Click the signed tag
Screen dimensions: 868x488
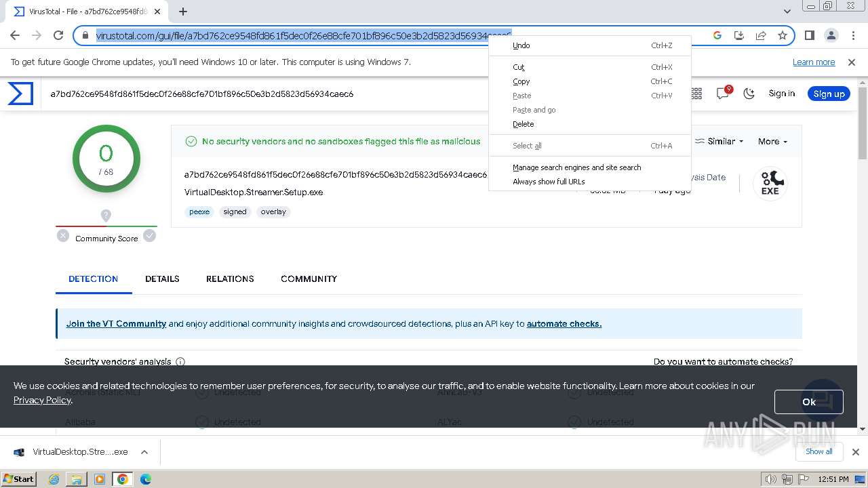pyautogui.click(x=235, y=212)
